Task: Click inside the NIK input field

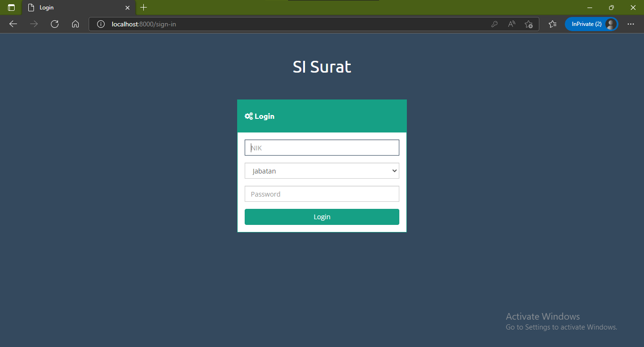Action: (x=322, y=147)
